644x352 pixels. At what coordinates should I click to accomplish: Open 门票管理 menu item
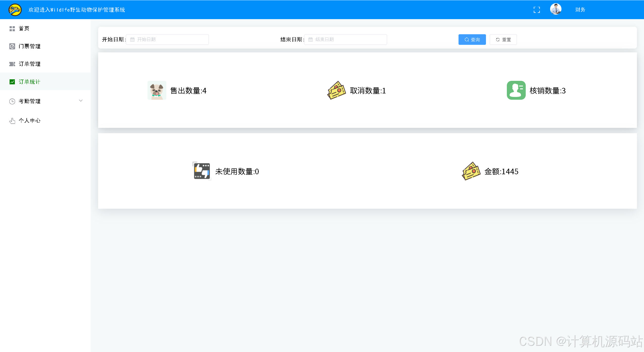coord(45,46)
